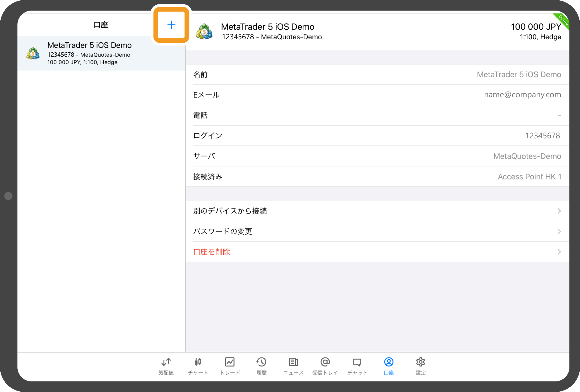
Task: Expand 別のデバイスから接続 row chevron
Action: pyautogui.click(x=559, y=211)
